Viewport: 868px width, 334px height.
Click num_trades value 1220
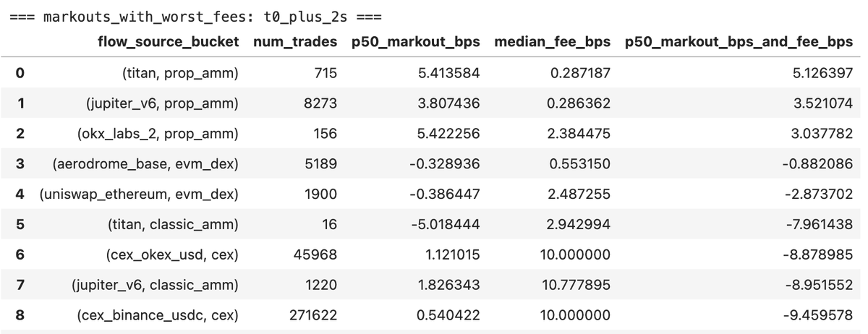[x=322, y=286]
